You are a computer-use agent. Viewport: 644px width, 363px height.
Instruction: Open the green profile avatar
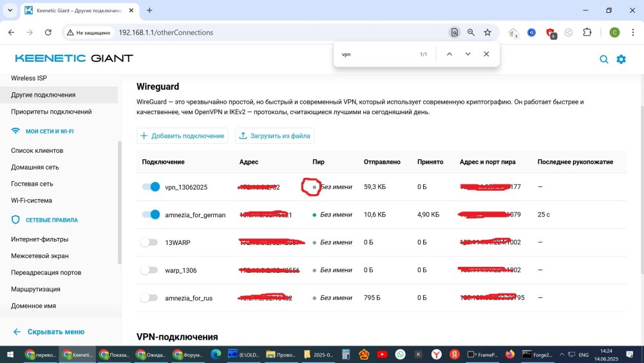(614, 32)
